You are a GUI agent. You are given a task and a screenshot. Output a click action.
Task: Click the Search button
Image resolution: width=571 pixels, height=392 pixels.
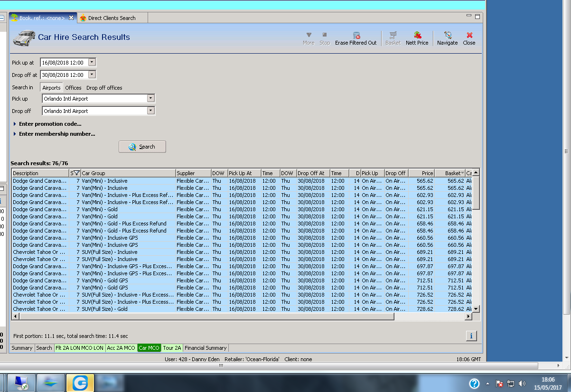(142, 147)
